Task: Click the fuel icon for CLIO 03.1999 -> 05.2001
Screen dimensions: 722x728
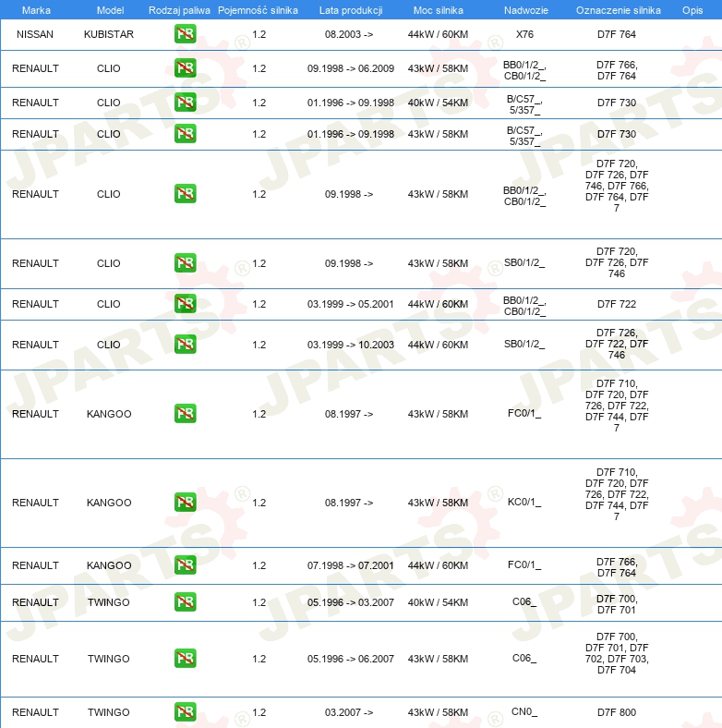Action: coord(186,304)
